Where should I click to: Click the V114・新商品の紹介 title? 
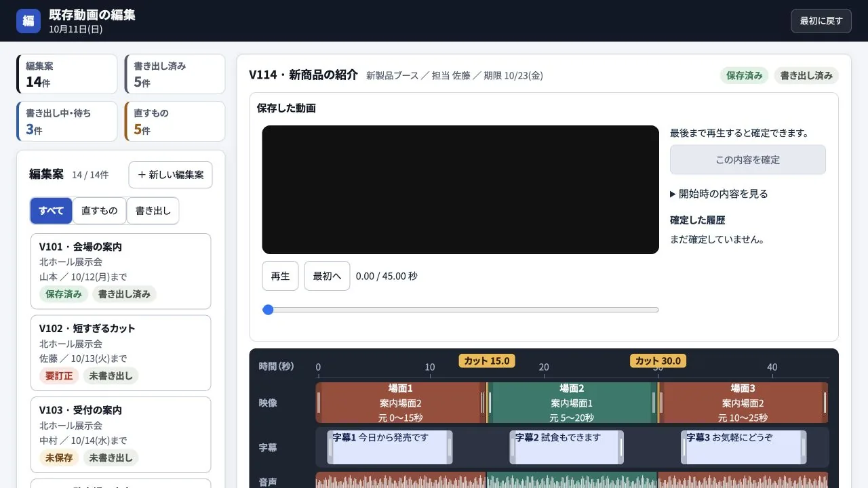[x=303, y=75]
